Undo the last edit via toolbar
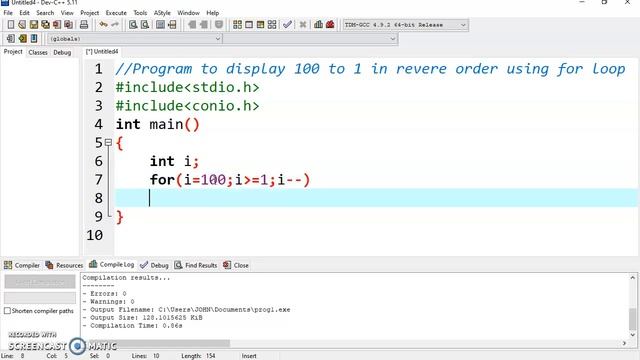640x360 pixels. [x=103, y=25]
